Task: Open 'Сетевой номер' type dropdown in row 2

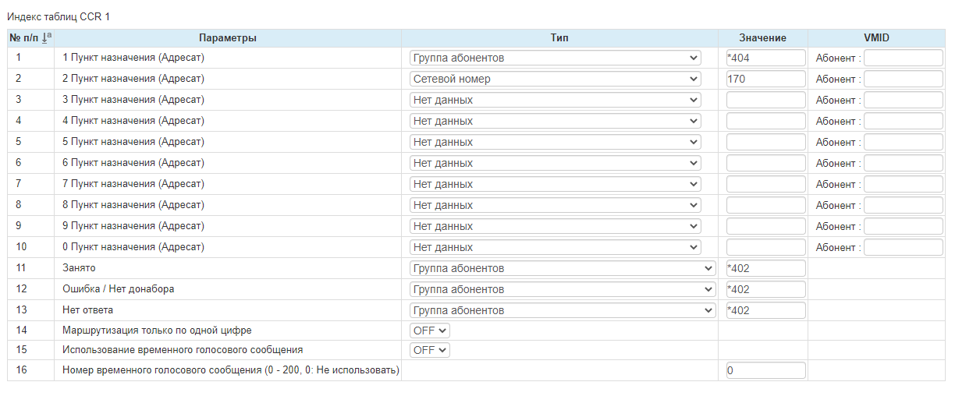Action: (556, 79)
